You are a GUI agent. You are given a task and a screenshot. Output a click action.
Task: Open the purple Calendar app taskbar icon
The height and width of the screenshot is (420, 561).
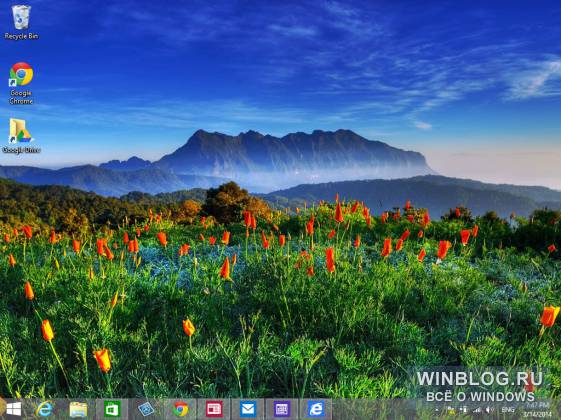(x=282, y=409)
